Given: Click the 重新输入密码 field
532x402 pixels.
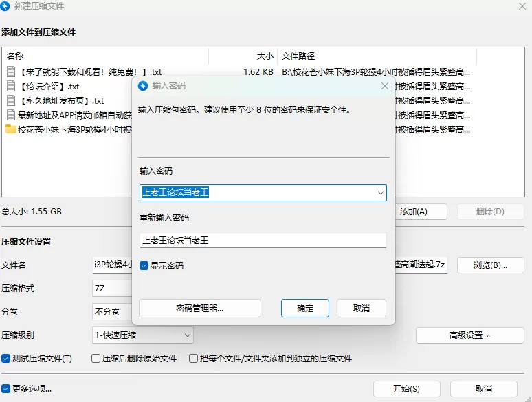Looking at the screenshot, I should pyautogui.click(x=263, y=241).
